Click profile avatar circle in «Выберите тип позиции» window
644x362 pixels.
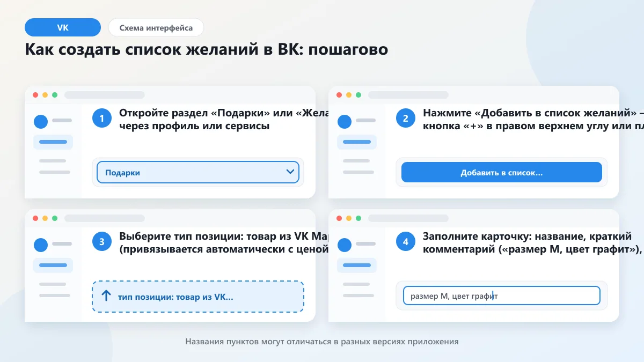tap(41, 245)
